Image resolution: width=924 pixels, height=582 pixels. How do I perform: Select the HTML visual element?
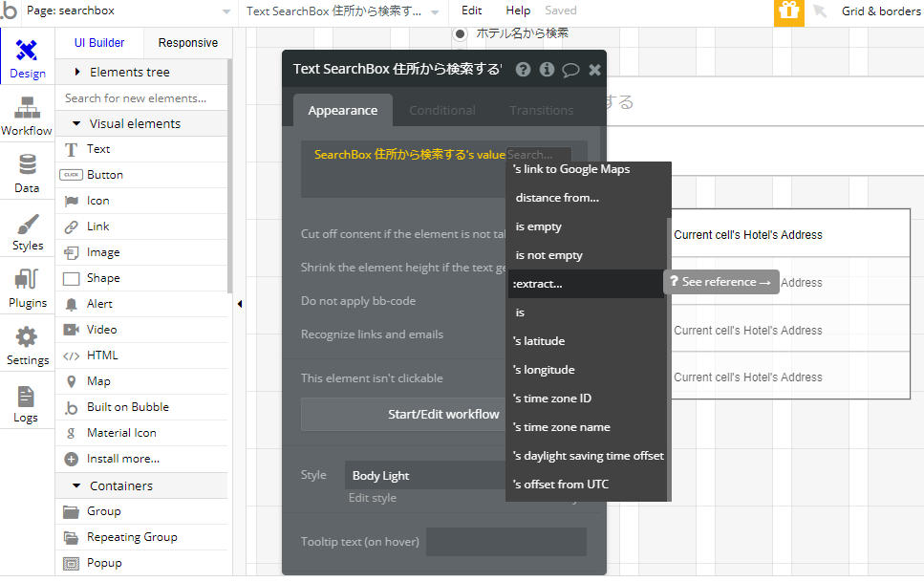tap(141, 356)
